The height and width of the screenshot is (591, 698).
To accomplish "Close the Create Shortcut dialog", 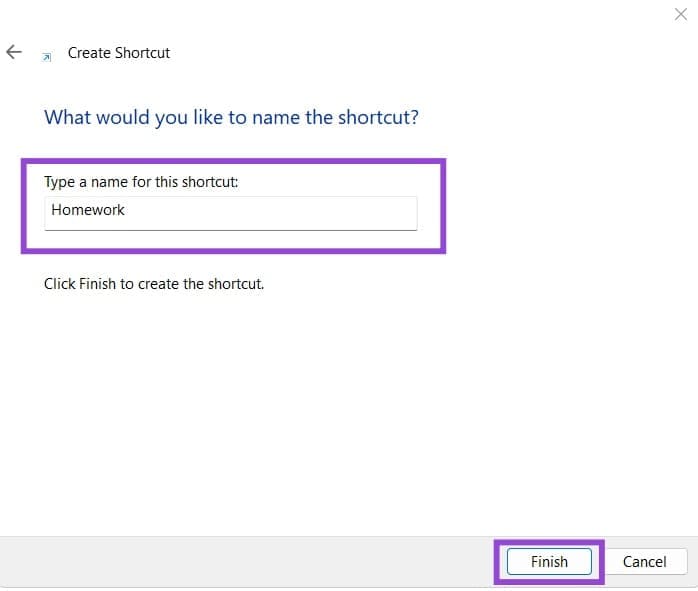I will [x=680, y=14].
